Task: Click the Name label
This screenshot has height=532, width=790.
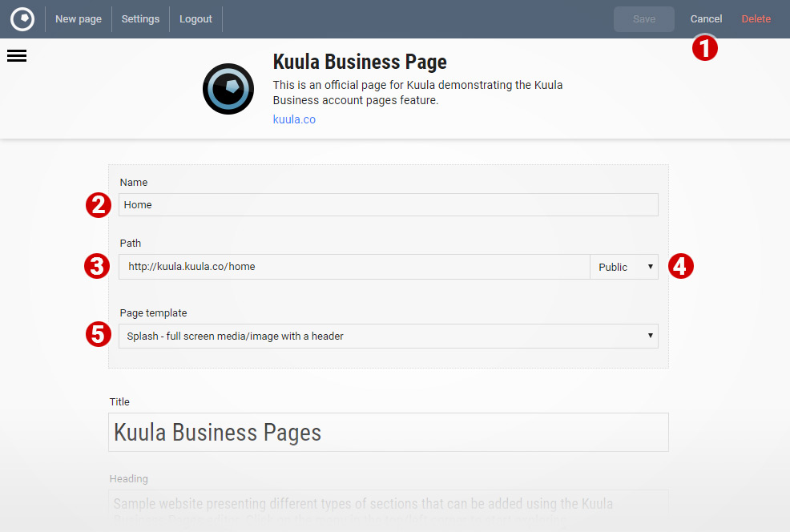Action: point(134,183)
